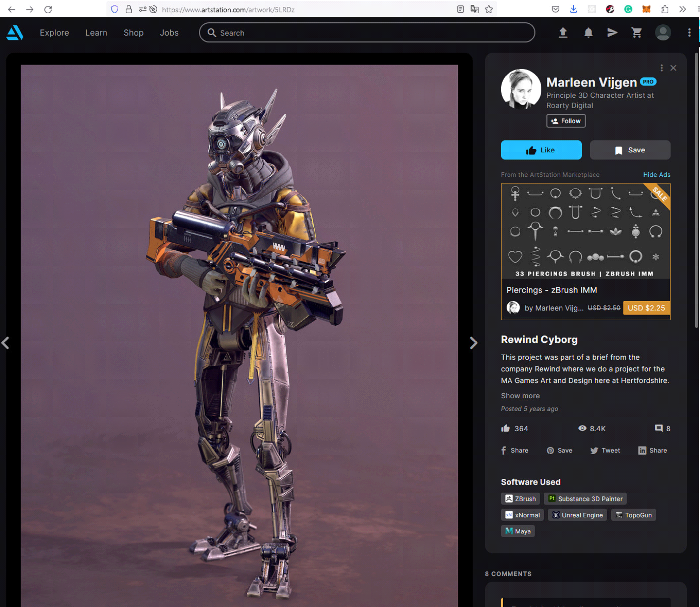Image resolution: width=700 pixels, height=607 pixels.
Task: Select the Maya software tag
Action: tap(518, 531)
